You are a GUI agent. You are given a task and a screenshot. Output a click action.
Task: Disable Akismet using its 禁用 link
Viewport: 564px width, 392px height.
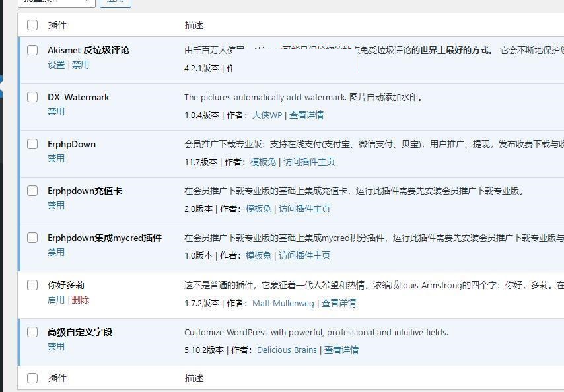80,65
